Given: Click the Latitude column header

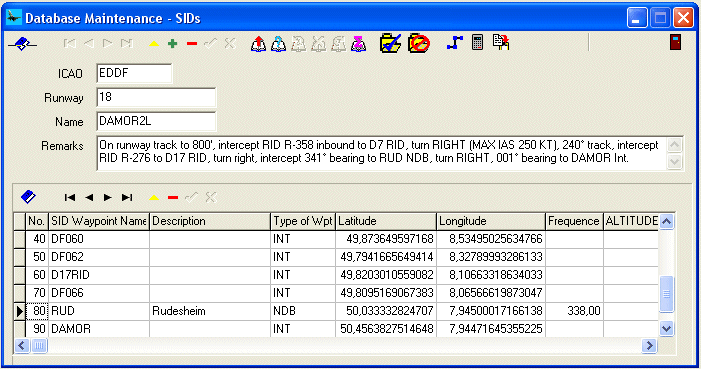Looking at the screenshot, I should [x=386, y=221].
